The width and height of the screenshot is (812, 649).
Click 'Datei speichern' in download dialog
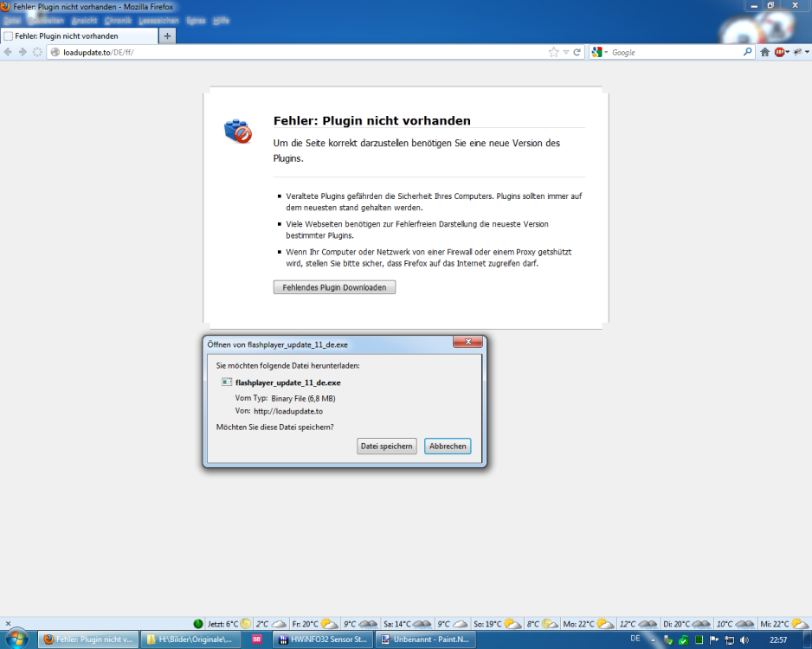(x=386, y=447)
